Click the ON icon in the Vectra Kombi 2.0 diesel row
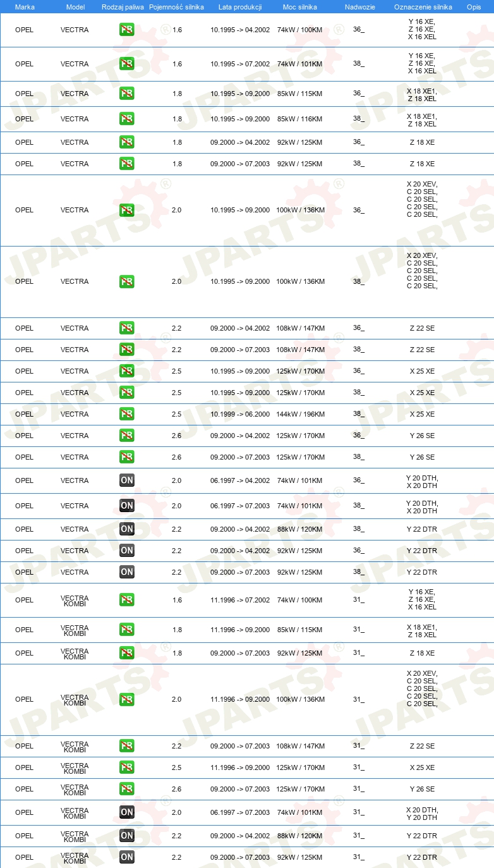Image resolution: width=494 pixels, height=868 pixels. coord(127,812)
